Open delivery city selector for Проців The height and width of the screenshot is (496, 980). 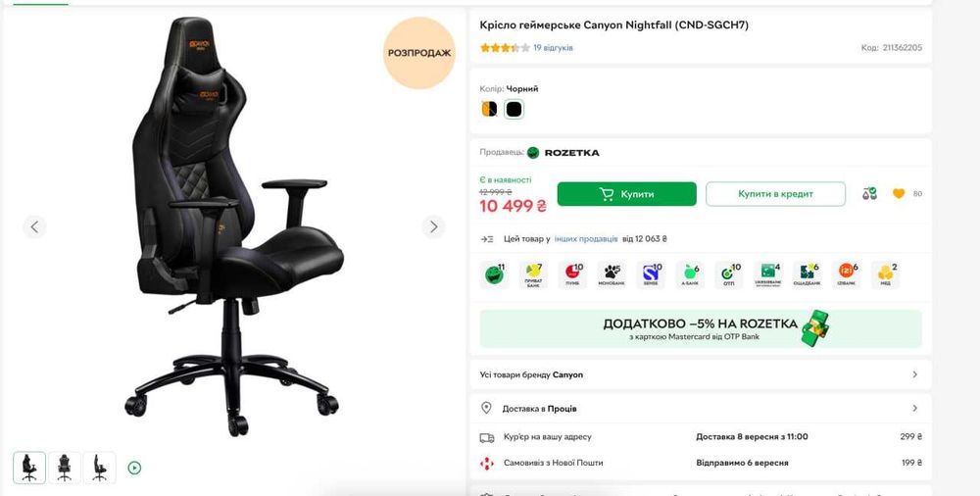(x=701, y=408)
